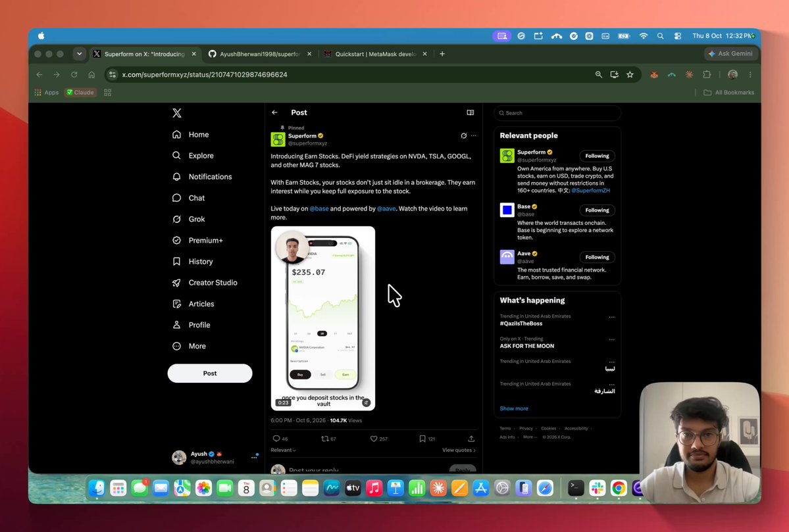Viewport: 789px width, 532px height.
Task: Reload the page in Chrome
Action: pos(74,74)
